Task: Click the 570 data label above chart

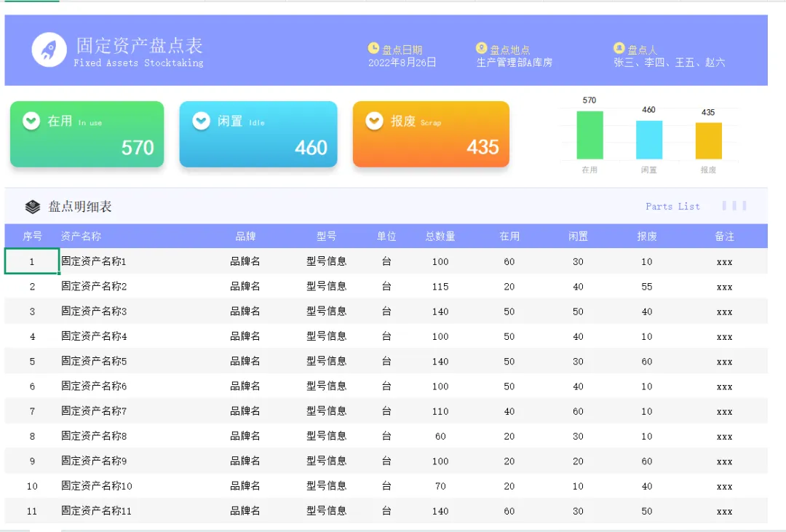Action: (x=589, y=100)
